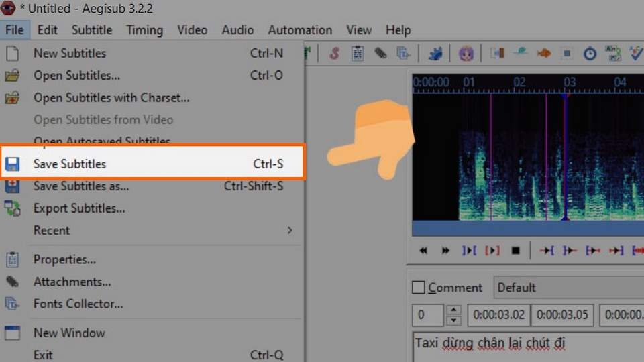
Task: Go to previous line audio button
Action: [x=423, y=250]
